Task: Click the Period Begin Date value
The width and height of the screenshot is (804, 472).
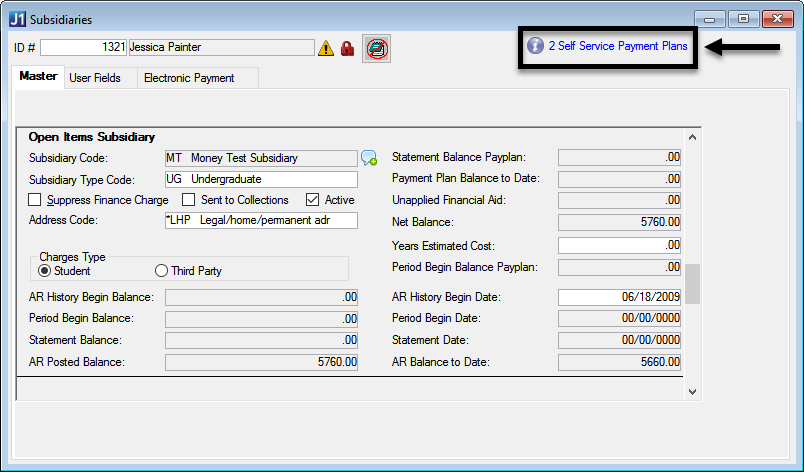Action: (619, 318)
